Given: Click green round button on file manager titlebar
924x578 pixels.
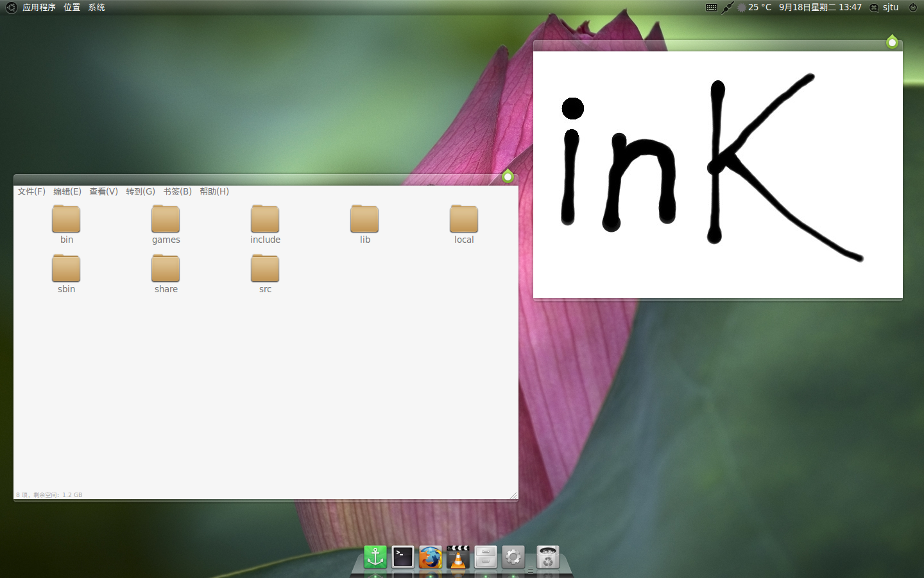Looking at the screenshot, I should coord(508,176).
